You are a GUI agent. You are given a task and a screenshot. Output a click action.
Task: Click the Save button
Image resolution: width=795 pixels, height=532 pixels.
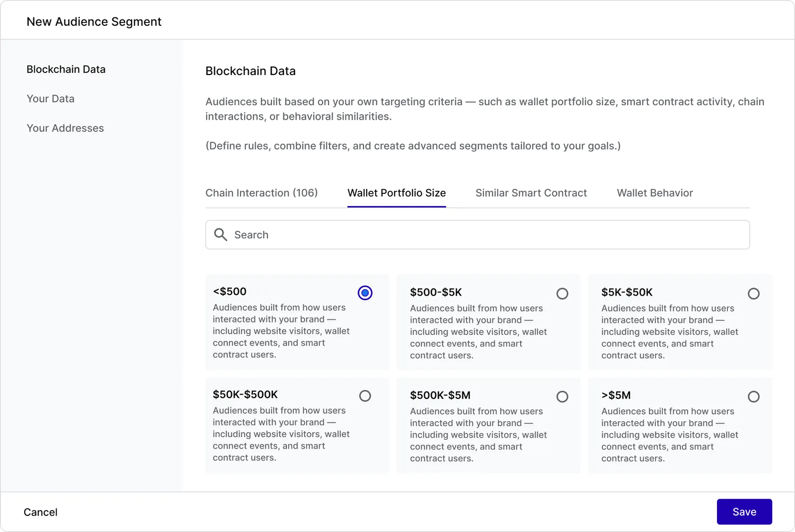[x=744, y=512]
